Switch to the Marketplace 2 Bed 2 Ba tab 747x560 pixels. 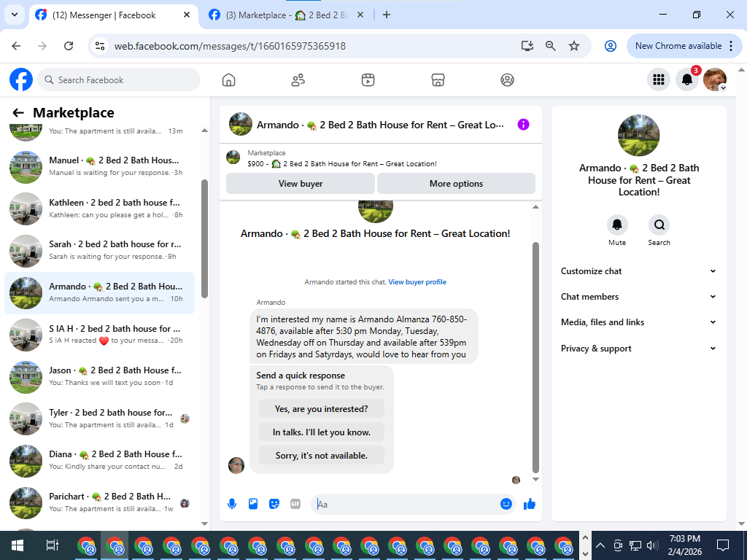[286, 15]
